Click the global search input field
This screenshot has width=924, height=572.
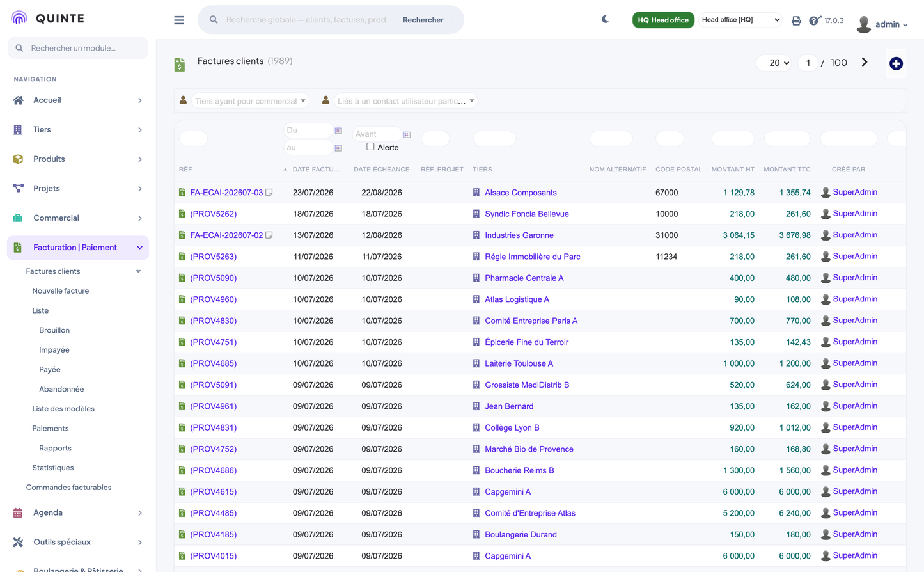point(306,20)
